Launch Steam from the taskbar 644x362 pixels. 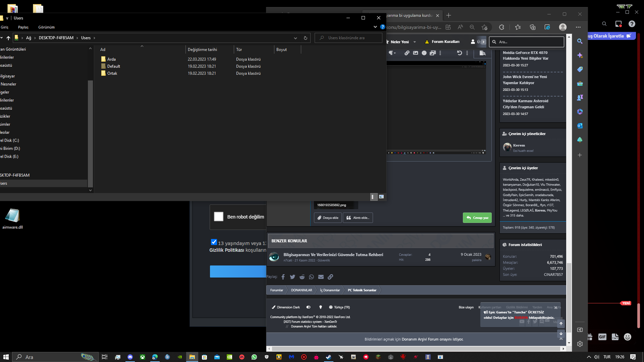click(328, 357)
